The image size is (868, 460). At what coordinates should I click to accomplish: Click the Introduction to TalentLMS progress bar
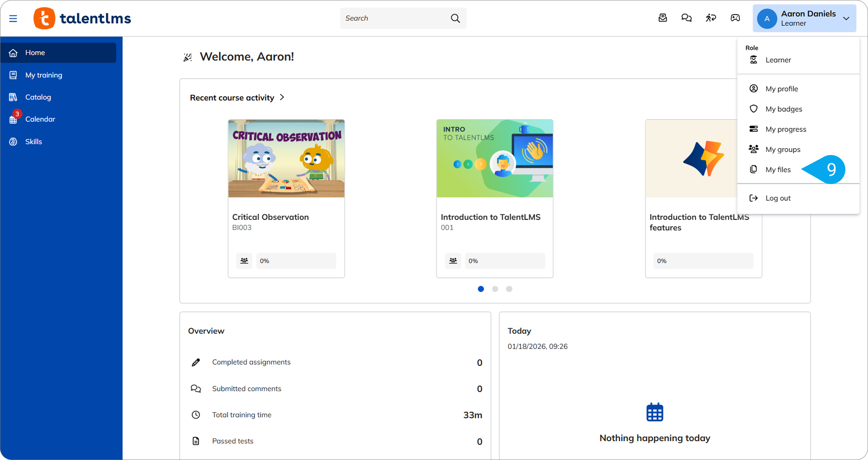[505, 261]
